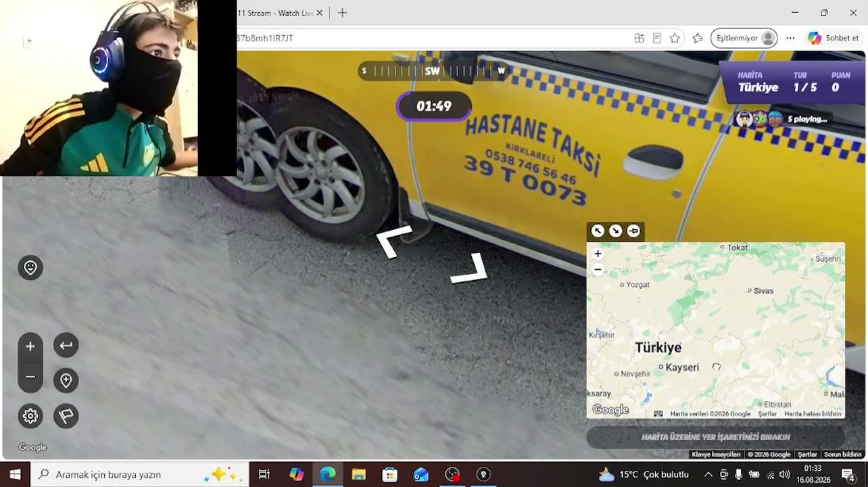Open the Şartlar link in the bottom bar
This screenshot has height=487, width=868.
pyautogui.click(x=807, y=455)
